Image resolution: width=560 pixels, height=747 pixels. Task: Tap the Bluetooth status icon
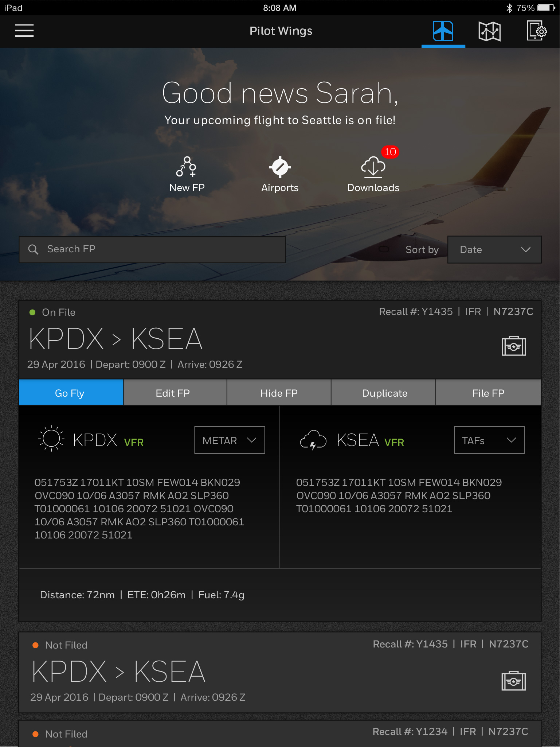click(x=509, y=8)
